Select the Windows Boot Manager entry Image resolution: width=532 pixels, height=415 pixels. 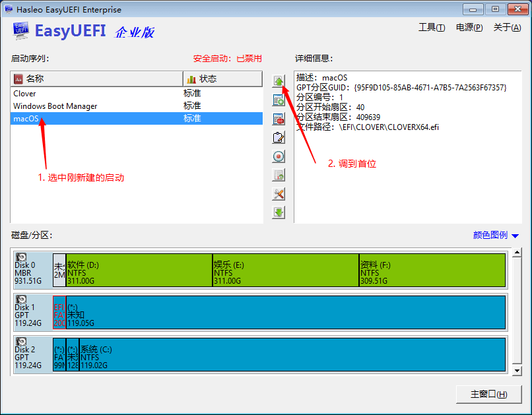(x=55, y=106)
